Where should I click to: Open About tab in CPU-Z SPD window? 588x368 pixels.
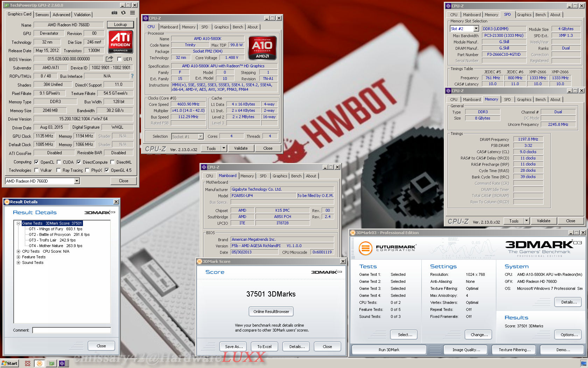click(x=555, y=15)
